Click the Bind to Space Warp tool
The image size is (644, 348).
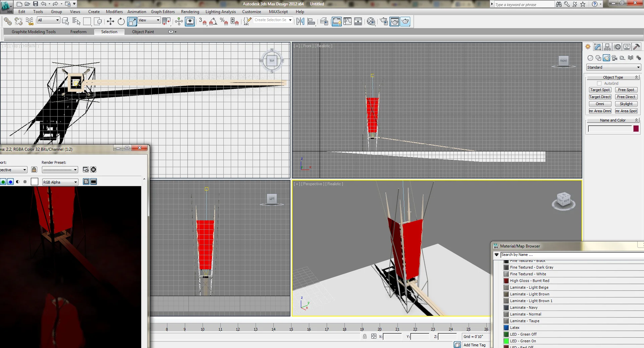[x=30, y=21]
